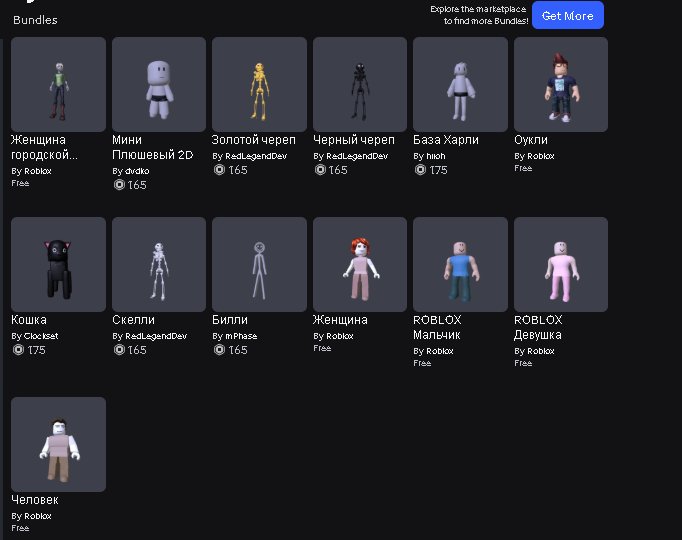The image size is (682, 540).
Task: Open creator dvdko under Мини Плюшевый 2D
Action: point(136,171)
